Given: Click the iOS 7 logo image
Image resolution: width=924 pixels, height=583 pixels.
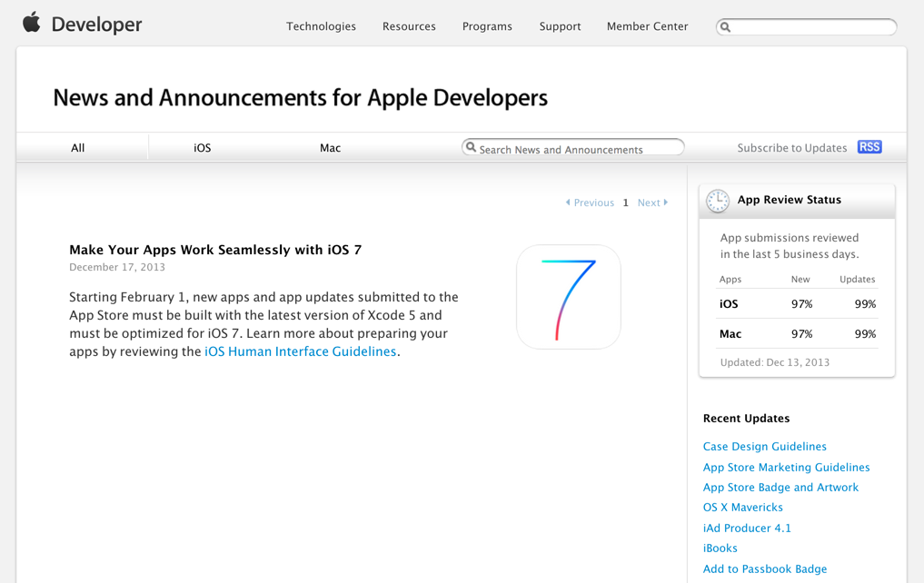Looking at the screenshot, I should point(568,297).
